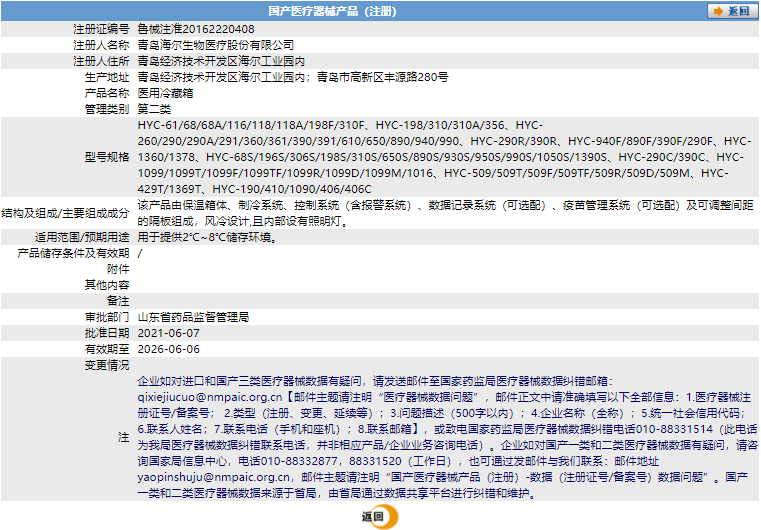Click the 变更情况 label

107,365
